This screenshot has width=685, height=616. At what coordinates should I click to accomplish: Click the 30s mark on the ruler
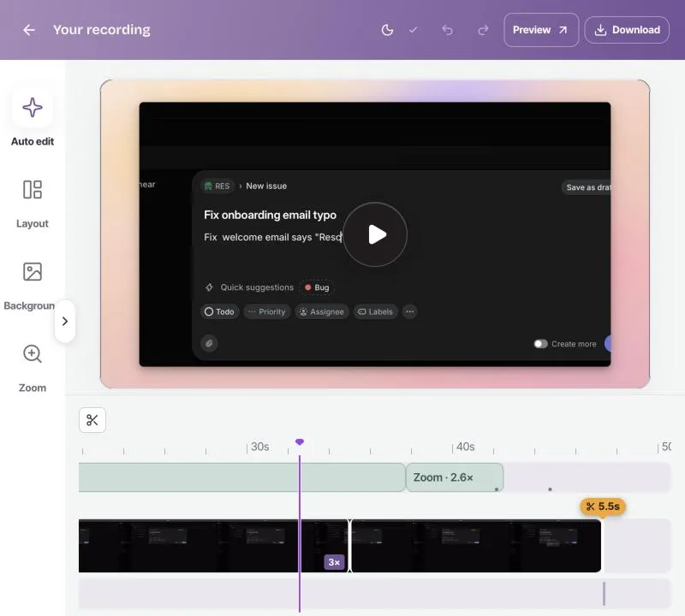[x=259, y=447]
